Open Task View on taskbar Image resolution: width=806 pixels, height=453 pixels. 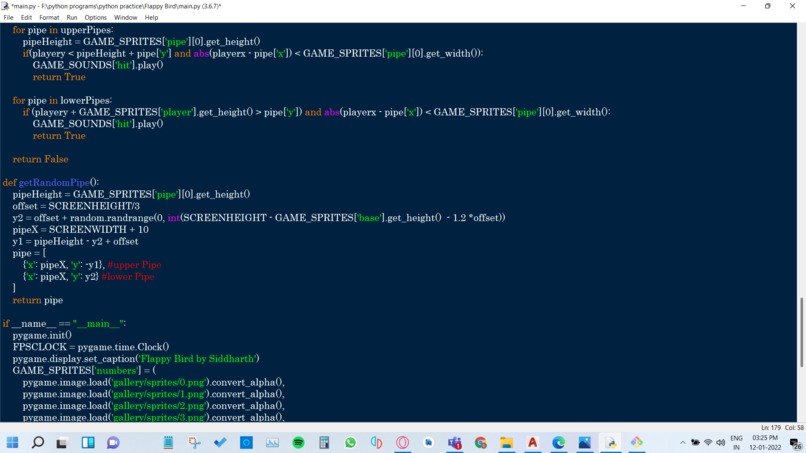pos(62,443)
